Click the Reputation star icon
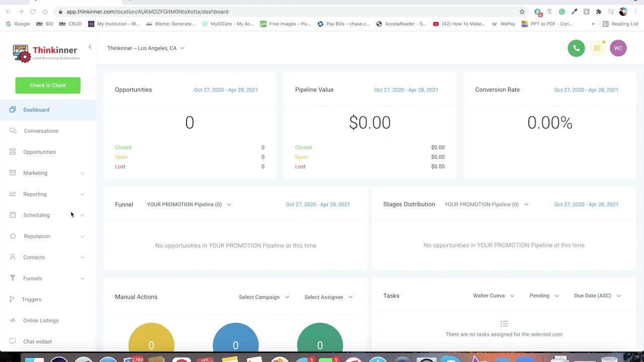The width and height of the screenshot is (644, 362). pyautogui.click(x=13, y=236)
